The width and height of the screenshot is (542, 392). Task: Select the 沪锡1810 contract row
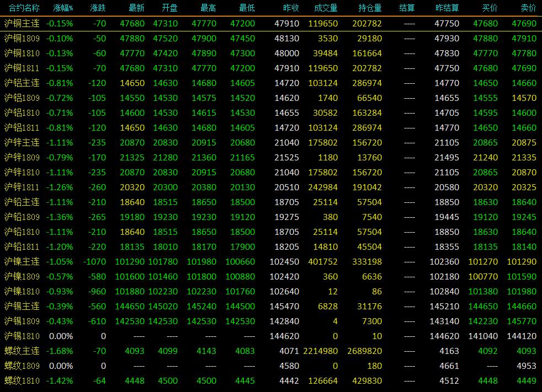click(x=271, y=336)
